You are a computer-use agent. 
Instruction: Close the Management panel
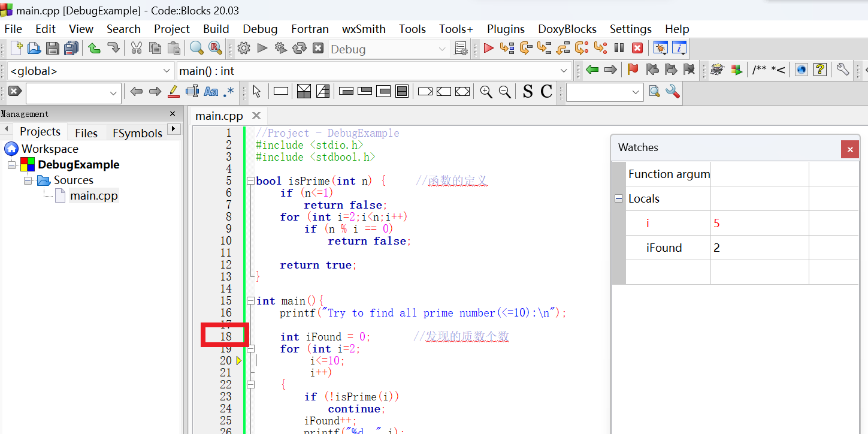(173, 113)
